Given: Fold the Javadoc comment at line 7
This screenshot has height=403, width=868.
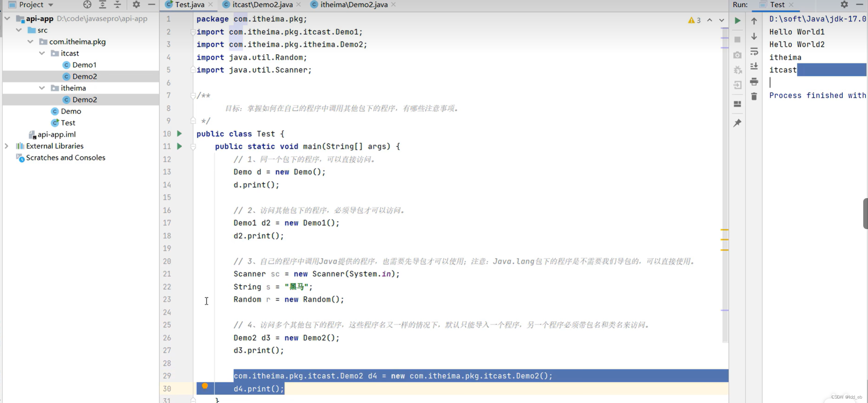Looking at the screenshot, I should [193, 95].
